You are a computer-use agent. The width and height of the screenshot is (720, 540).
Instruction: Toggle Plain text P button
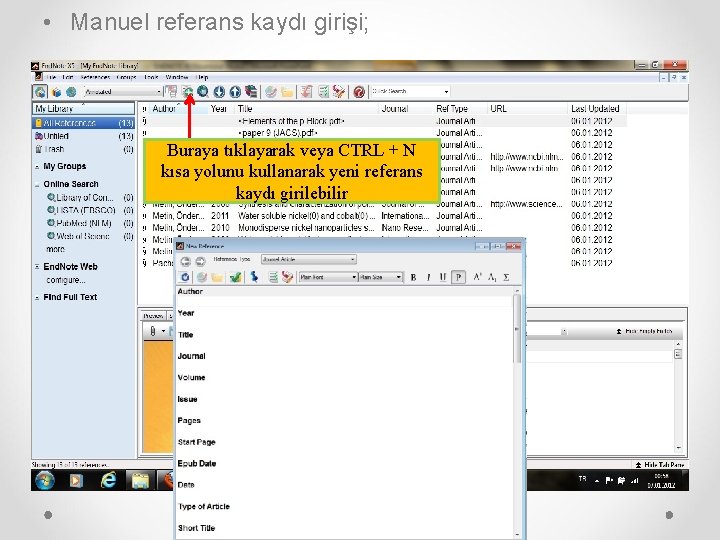point(458,277)
